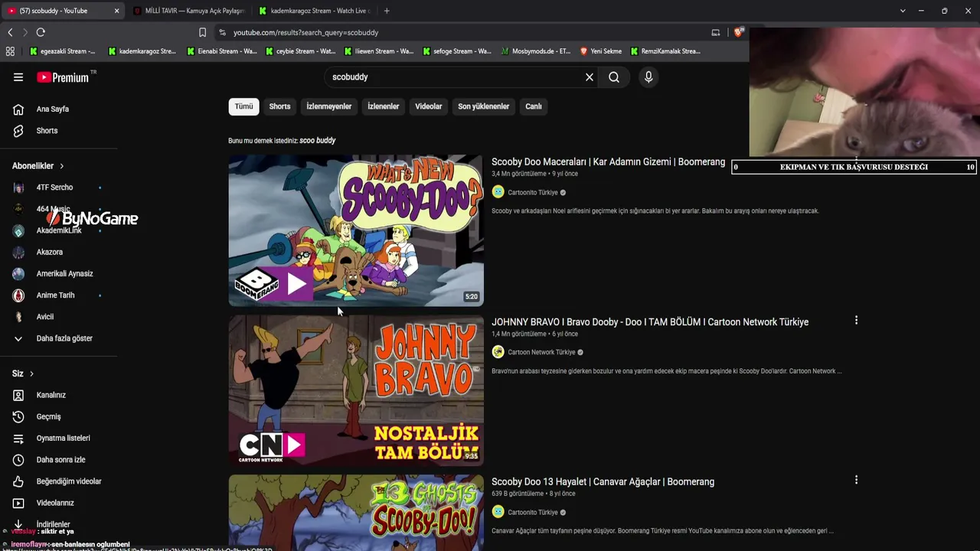
Task: Open the RemziKamalak Stream bookmark
Action: [665, 51]
